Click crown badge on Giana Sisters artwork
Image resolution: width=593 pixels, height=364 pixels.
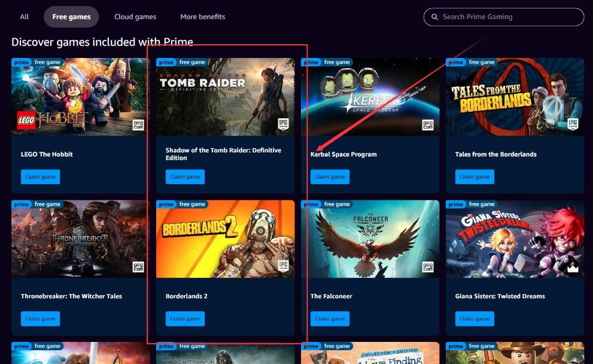573,268
